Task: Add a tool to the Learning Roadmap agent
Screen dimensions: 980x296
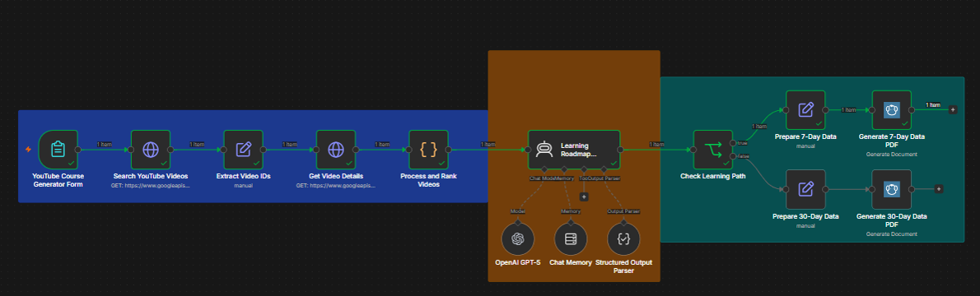Action: (584, 197)
